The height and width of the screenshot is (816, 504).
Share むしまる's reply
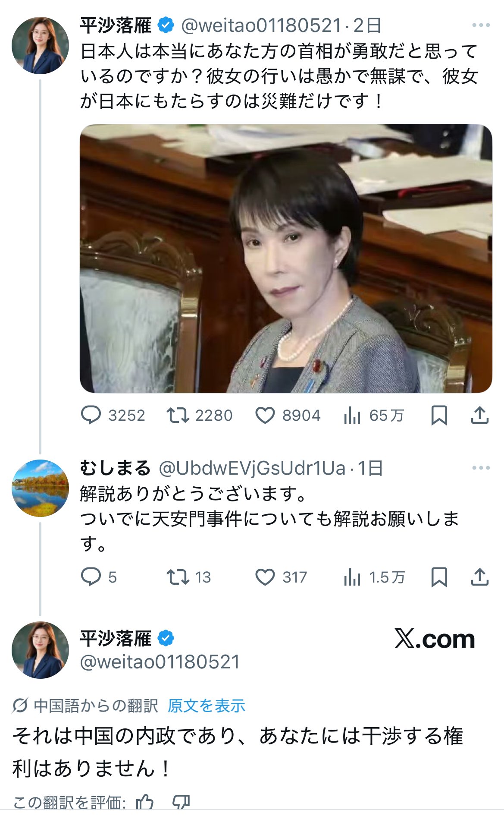479,577
